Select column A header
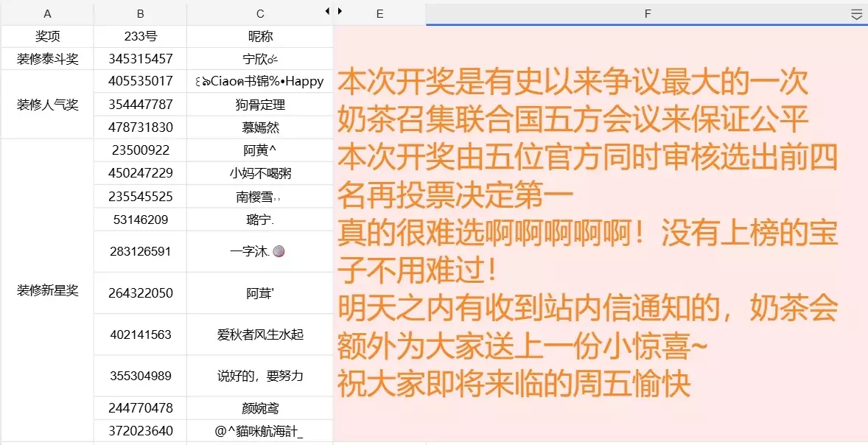Screen dimensions: 868x445 point(47,14)
